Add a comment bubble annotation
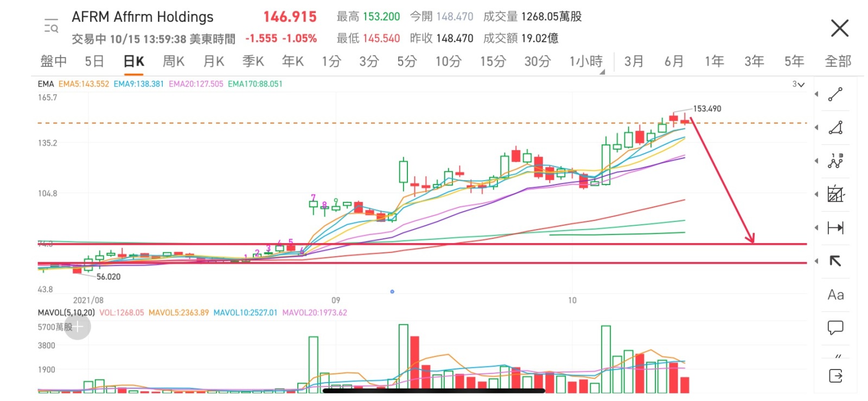868x401 pixels. click(x=835, y=327)
